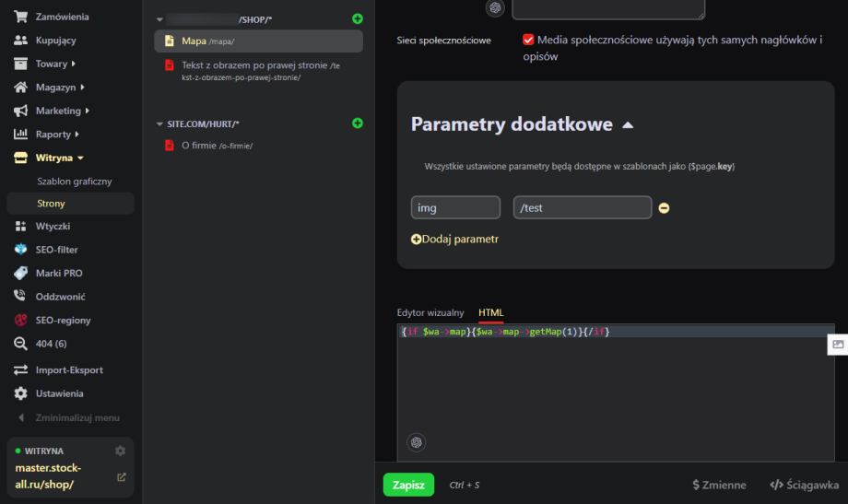Click the img parameter key field

tap(455, 207)
